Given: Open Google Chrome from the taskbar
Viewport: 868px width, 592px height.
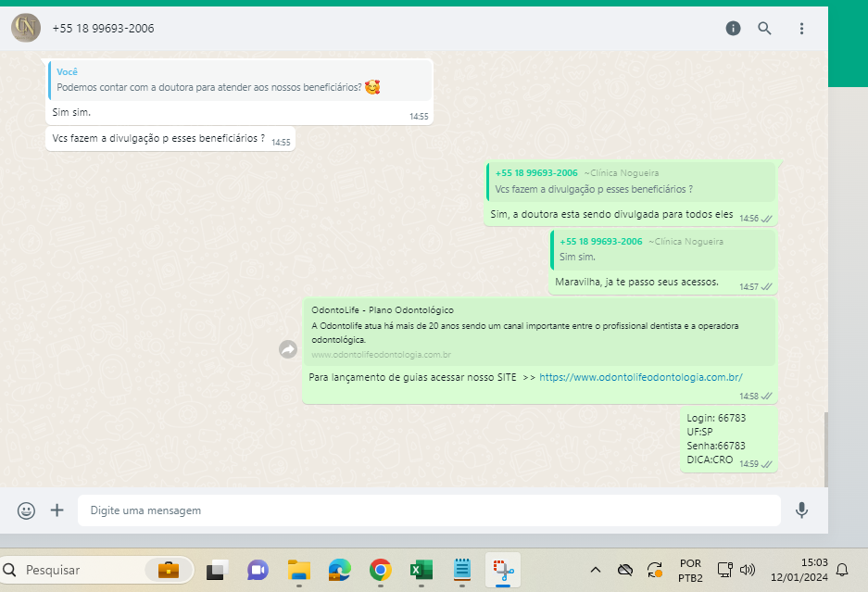Looking at the screenshot, I should coord(380,569).
